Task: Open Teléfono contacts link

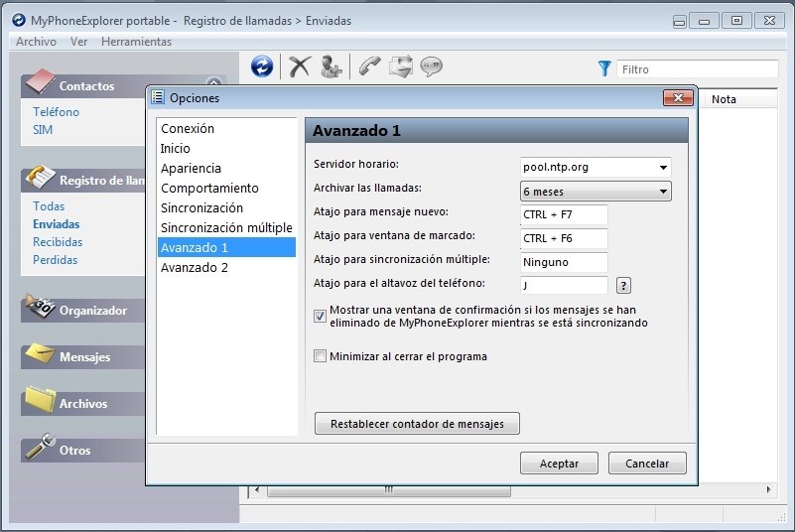Action: point(57,111)
